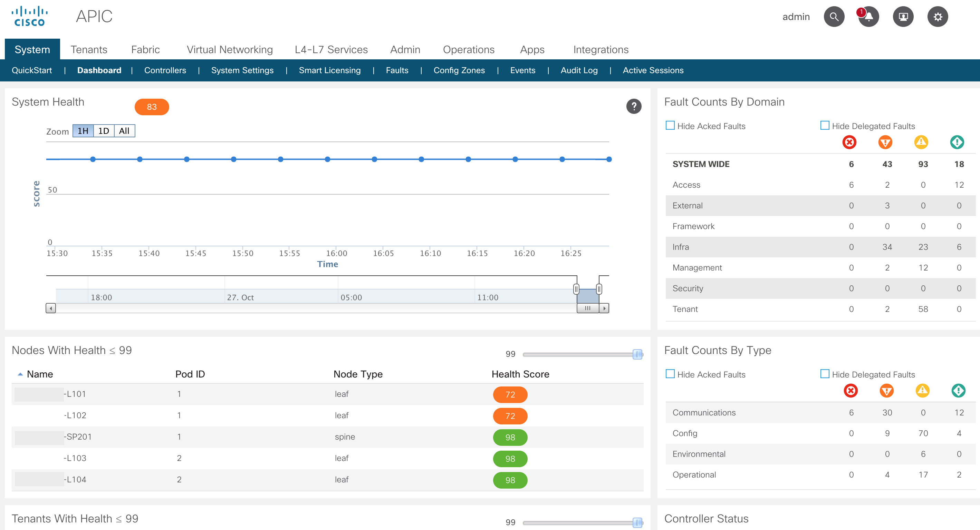Open the Faults submenu item
This screenshot has height=530, width=980.
pos(397,70)
